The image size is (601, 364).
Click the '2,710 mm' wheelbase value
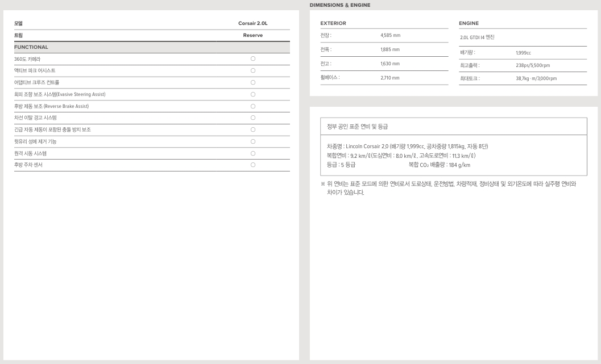click(x=390, y=78)
